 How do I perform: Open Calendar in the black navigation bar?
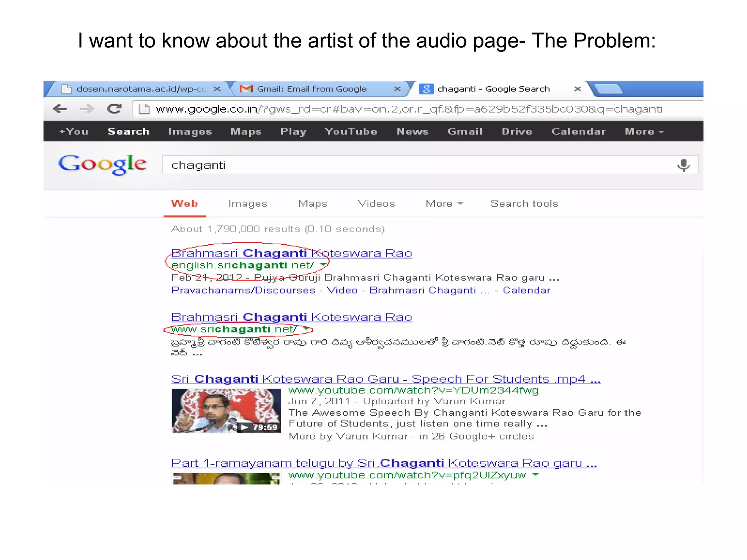(x=578, y=131)
